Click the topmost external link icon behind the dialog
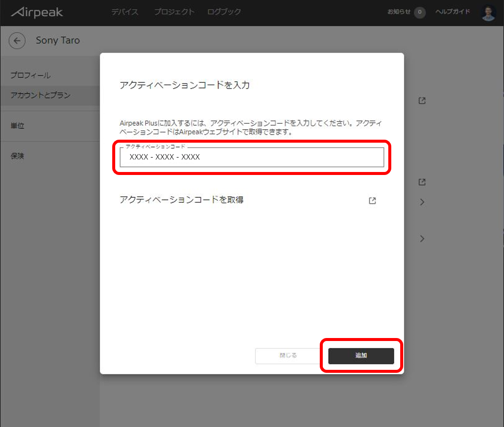The height and width of the screenshot is (427, 504). tap(422, 101)
